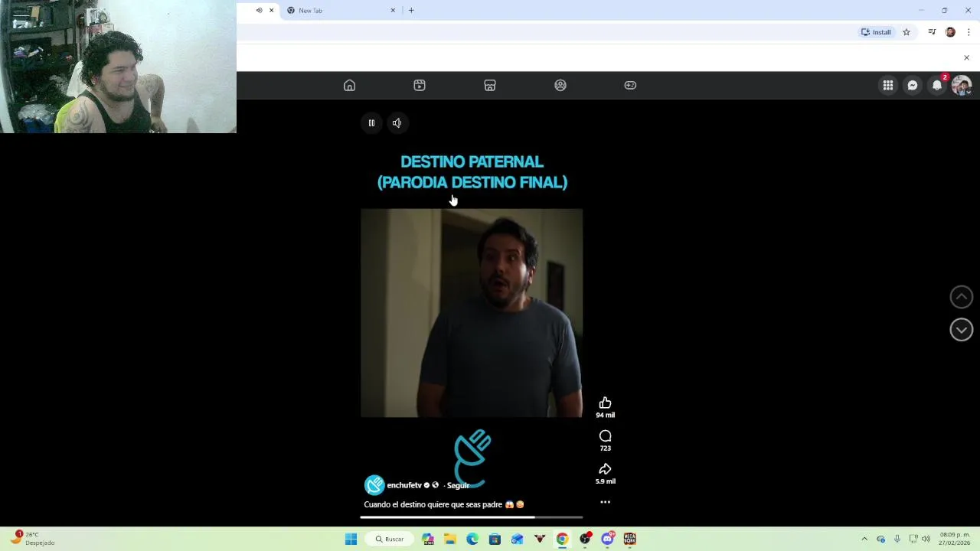Viewport: 980px width, 551px height.
Task: Open the Chrome three-dot menu
Action: coord(969,32)
